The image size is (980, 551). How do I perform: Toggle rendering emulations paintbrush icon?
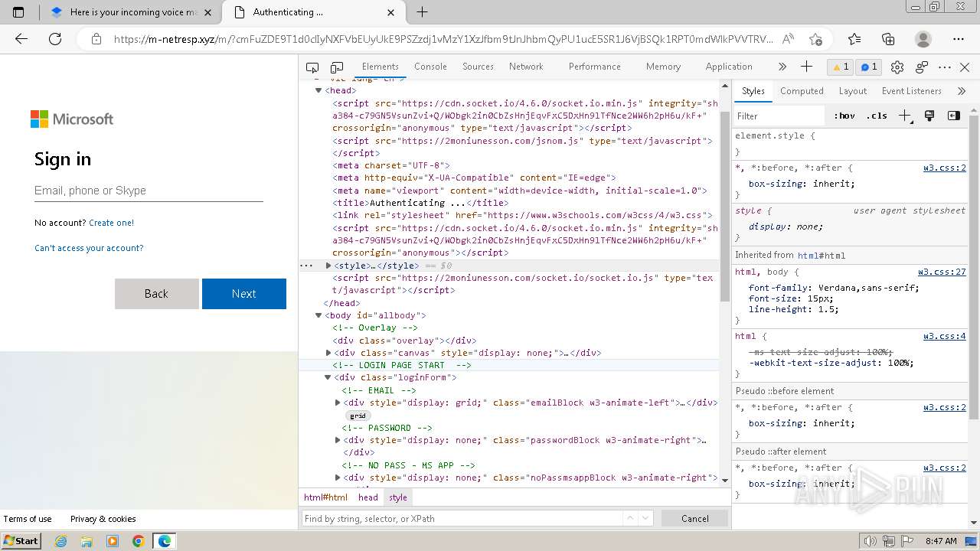click(929, 116)
